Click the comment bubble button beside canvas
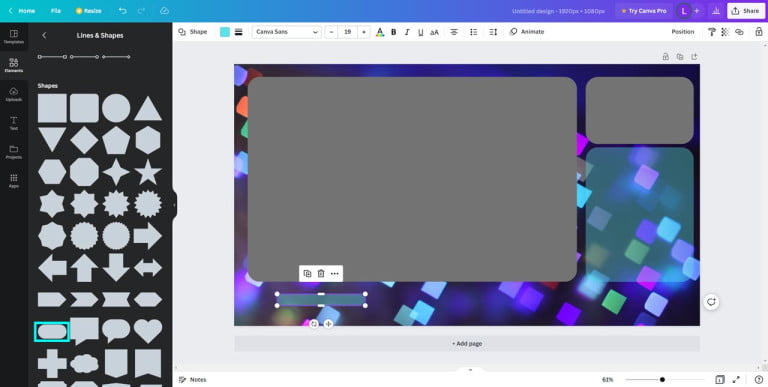Screen dimensions: 768x387 711,302
